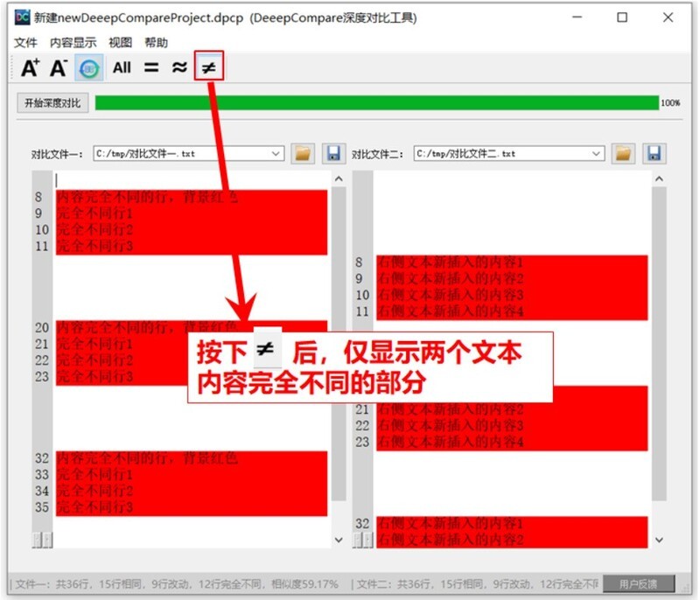Click the 开始深度对比 button

click(x=52, y=103)
